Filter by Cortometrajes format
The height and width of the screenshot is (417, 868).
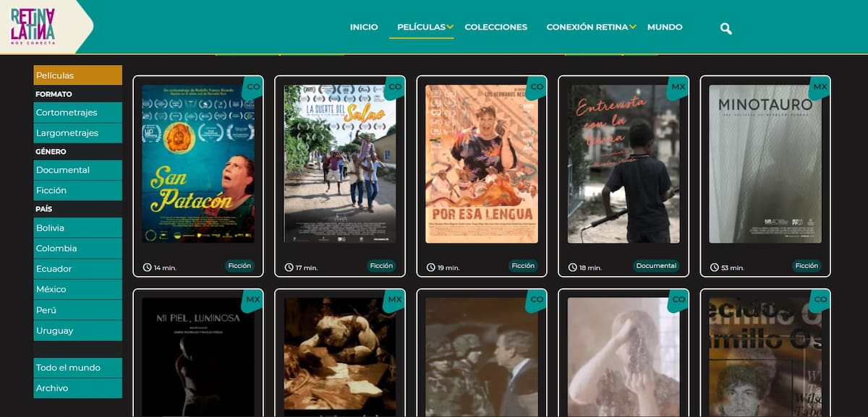point(77,113)
